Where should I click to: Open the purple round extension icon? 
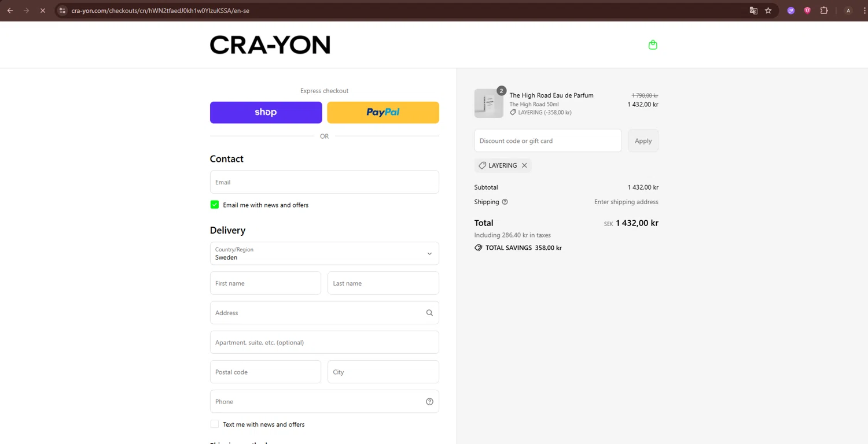click(791, 10)
